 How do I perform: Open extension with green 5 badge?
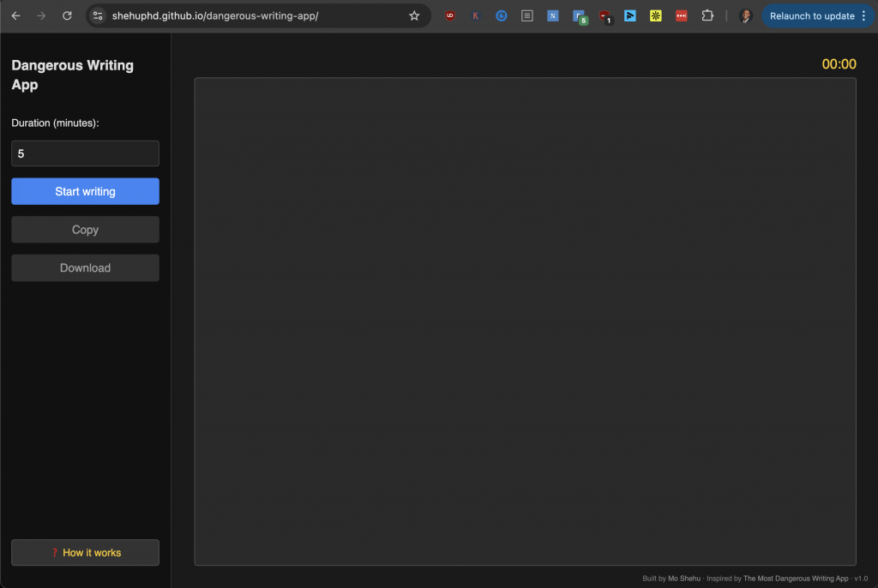coord(580,17)
